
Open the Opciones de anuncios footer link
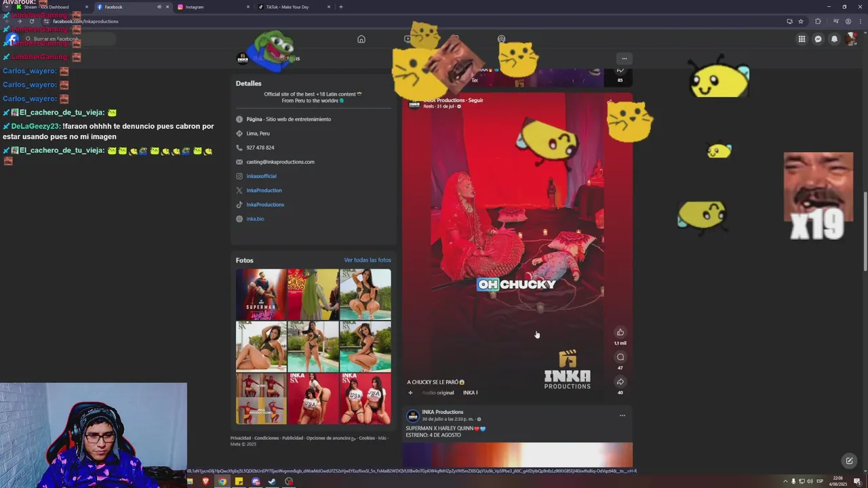click(330, 438)
